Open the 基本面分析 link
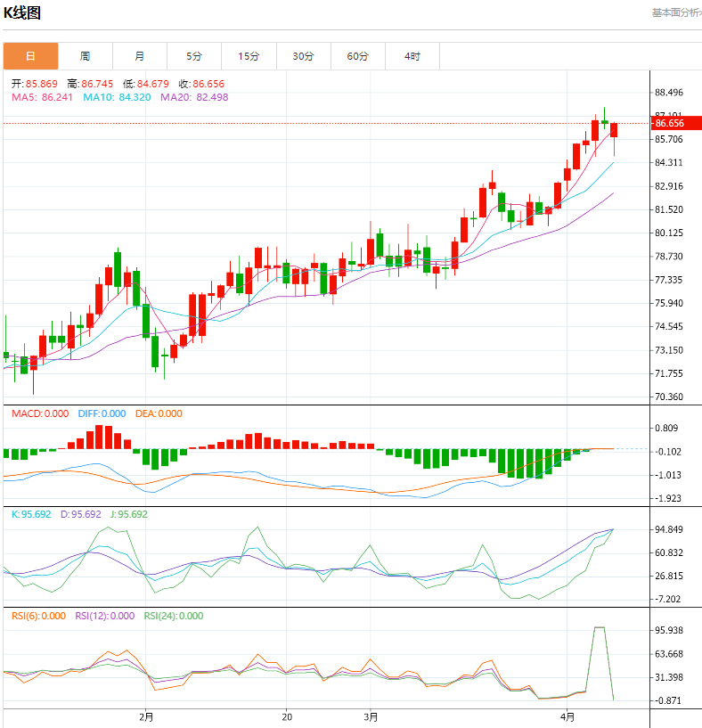Screen dimensions: 702x728 click(675, 12)
